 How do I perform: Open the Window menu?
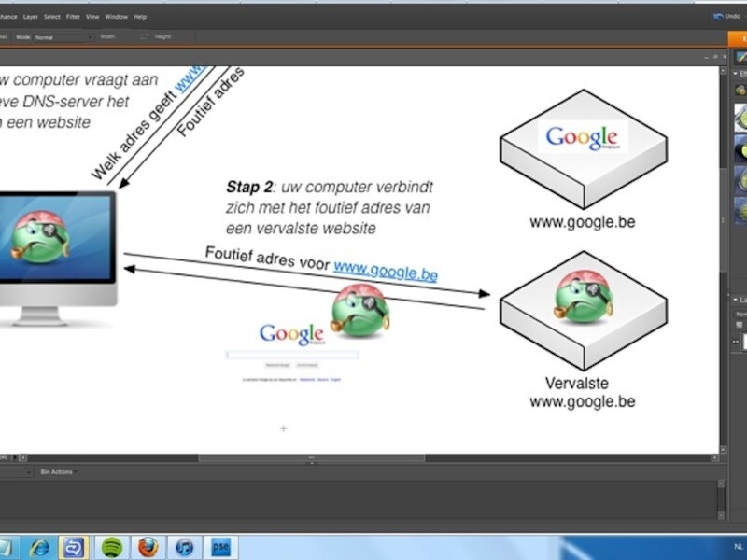(x=116, y=17)
